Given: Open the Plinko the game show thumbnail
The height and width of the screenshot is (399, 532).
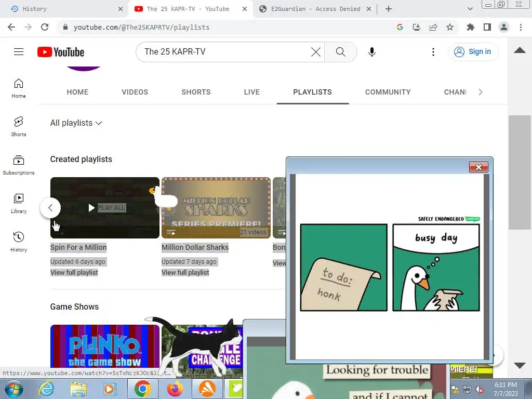Looking at the screenshot, I should 105,346.
